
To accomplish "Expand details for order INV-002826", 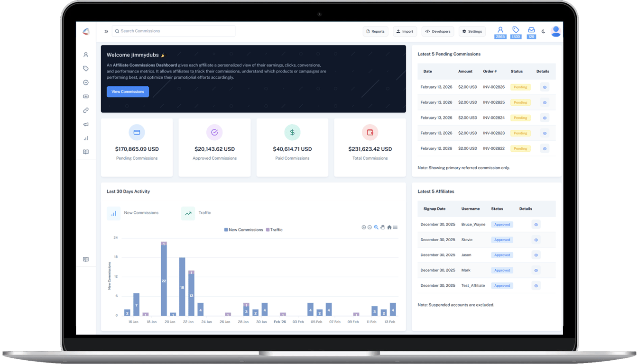I will pos(544,87).
